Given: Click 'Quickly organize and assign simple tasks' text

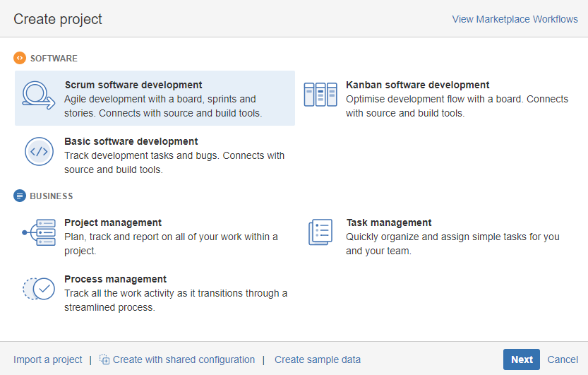Looking at the screenshot, I should (452, 244).
